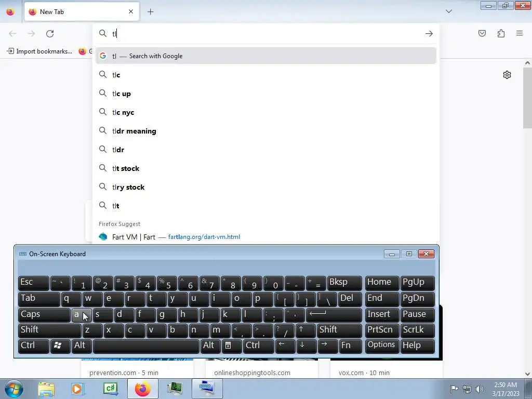The image size is (532, 399).
Task: Click the 'a' key on On-Screen Keyboard
Action: (x=82, y=315)
